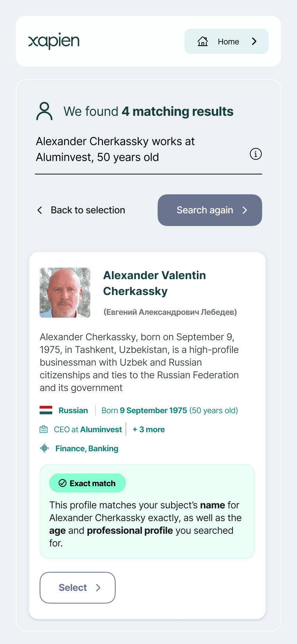
Task: Go to Home
Action: 227,41
